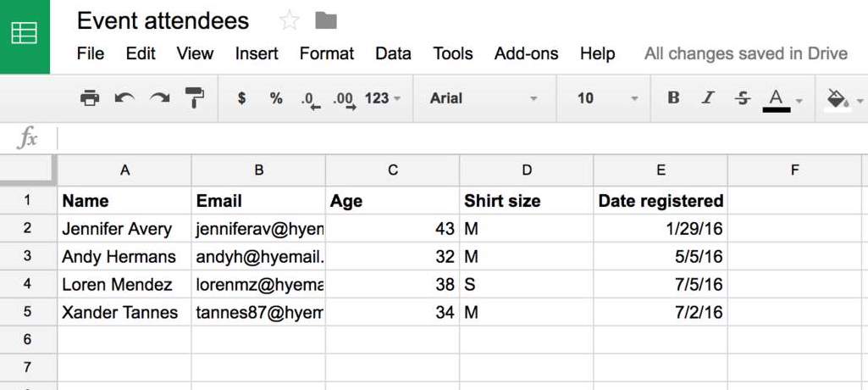
Task: Redo the last action
Action: coord(159,98)
